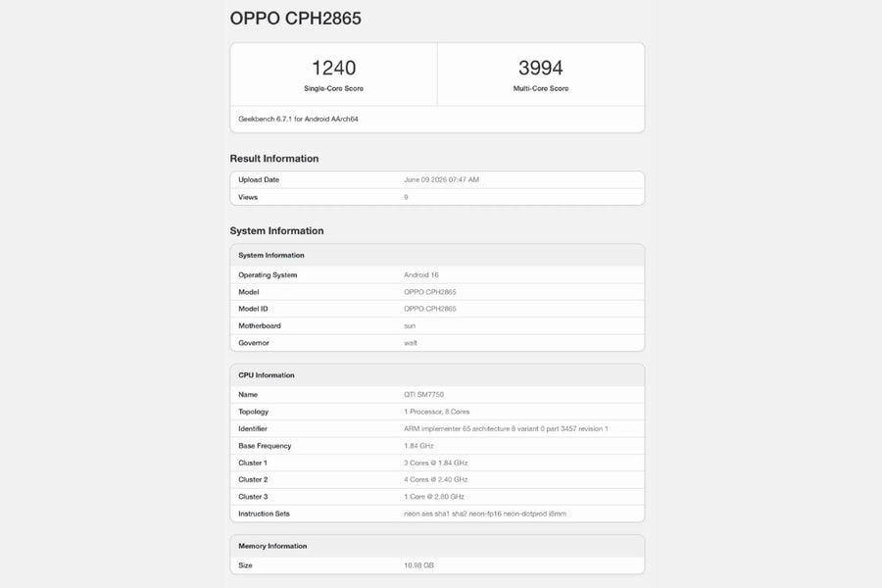The image size is (882, 588).
Task: Click the Upload Date label
Action: 259,179
